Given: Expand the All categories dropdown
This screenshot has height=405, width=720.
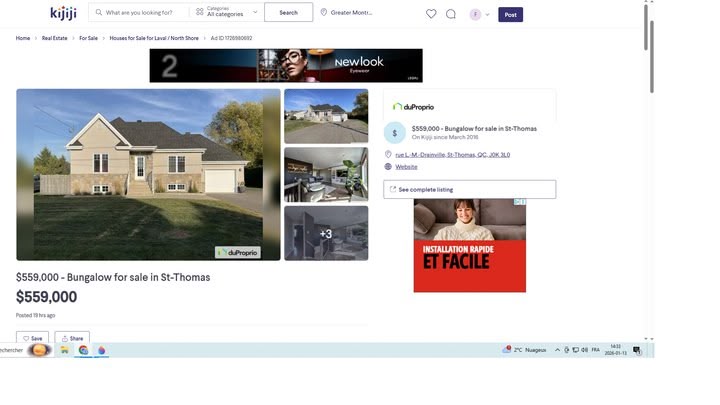Looking at the screenshot, I should 227,13.
